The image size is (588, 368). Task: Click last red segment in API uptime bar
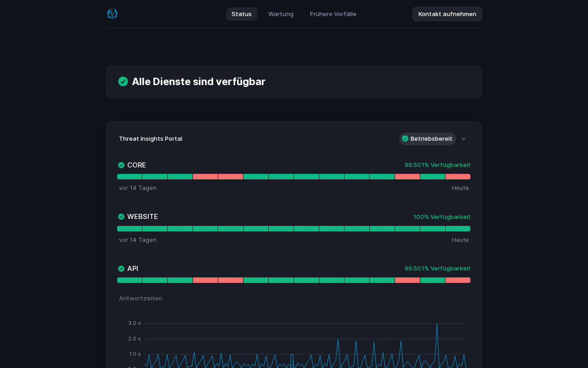(x=458, y=280)
